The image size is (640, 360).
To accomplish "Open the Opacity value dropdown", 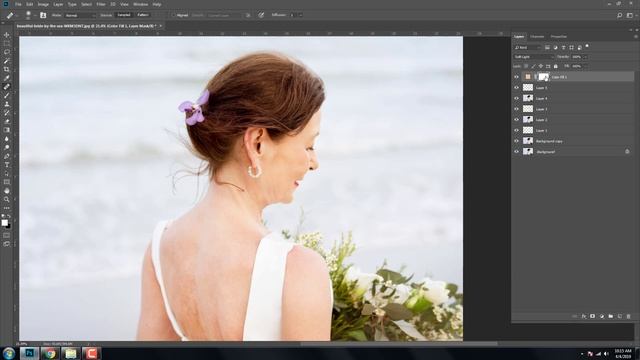I will click(x=585, y=57).
